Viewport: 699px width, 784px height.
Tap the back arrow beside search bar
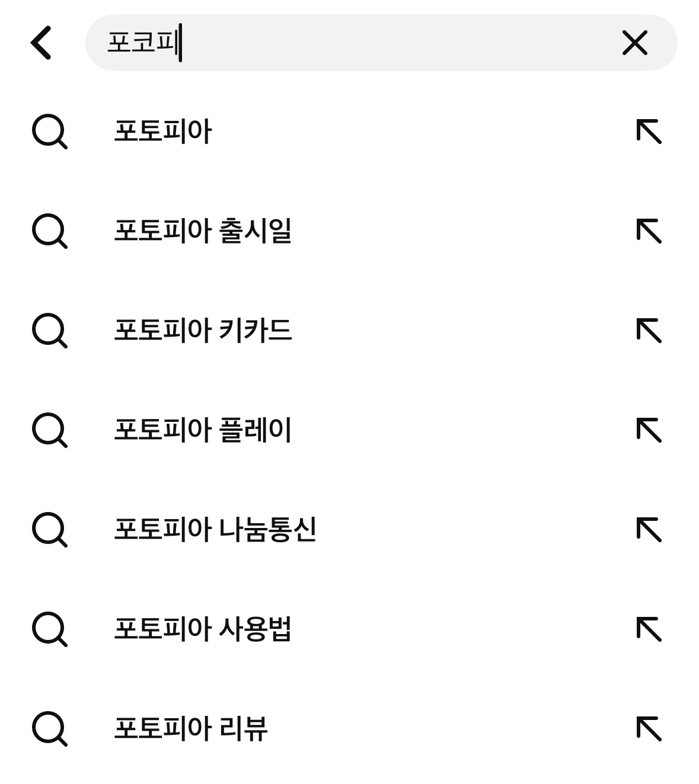[x=42, y=43]
